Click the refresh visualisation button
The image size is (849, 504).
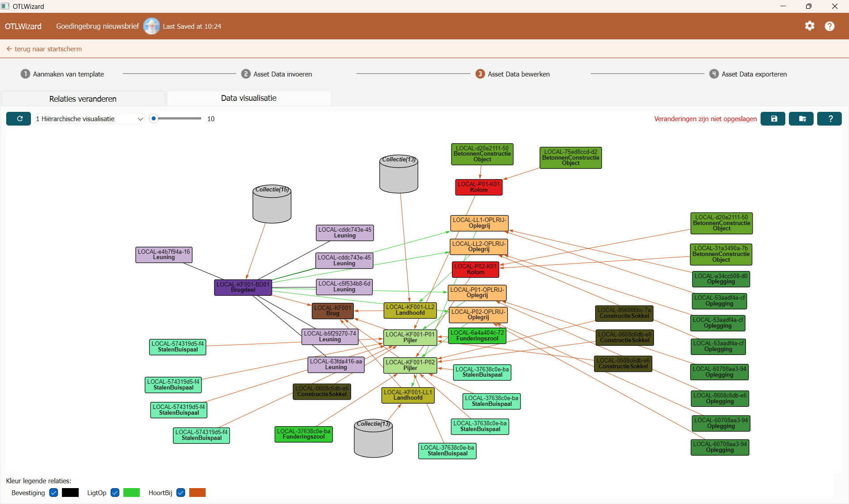coord(19,118)
